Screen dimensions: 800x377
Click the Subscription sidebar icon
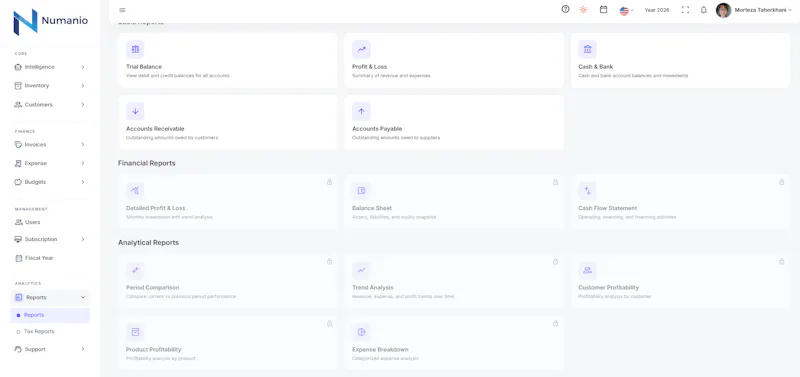(x=18, y=239)
